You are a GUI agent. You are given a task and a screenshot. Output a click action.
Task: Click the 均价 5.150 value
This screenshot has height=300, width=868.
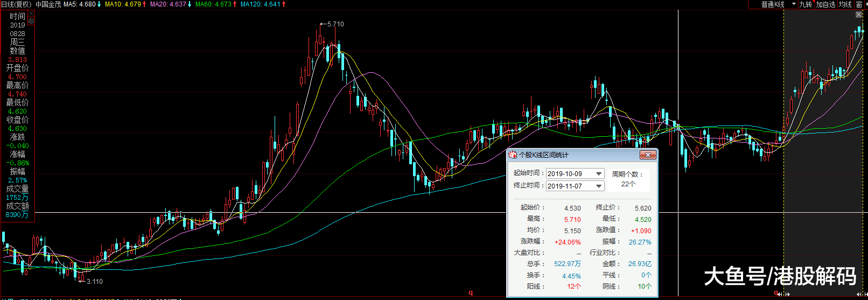pos(572,231)
